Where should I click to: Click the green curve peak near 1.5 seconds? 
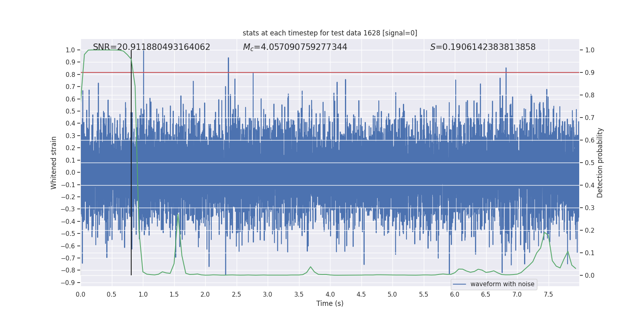click(178, 215)
